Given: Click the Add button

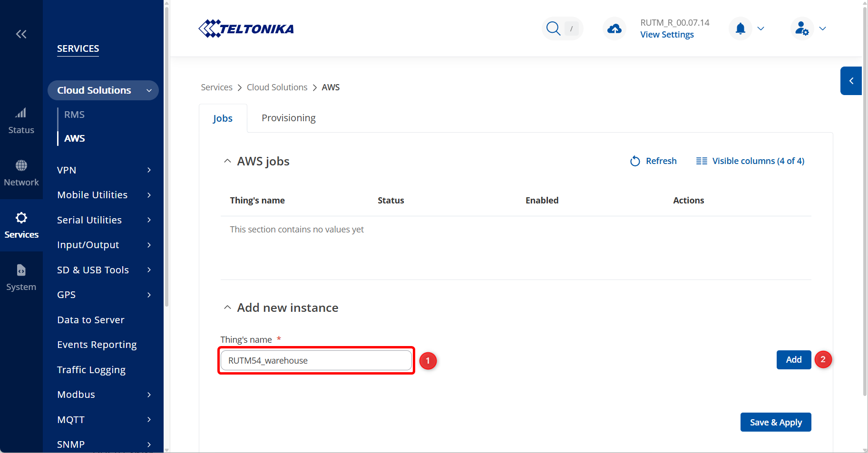Looking at the screenshot, I should [x=793, y=360].
